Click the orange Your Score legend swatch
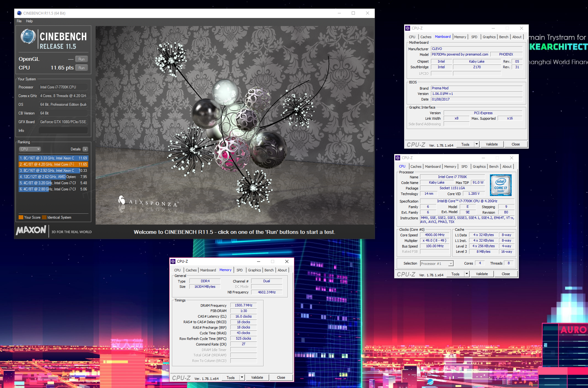Viewport: 588px width, 388px height. 21,217
